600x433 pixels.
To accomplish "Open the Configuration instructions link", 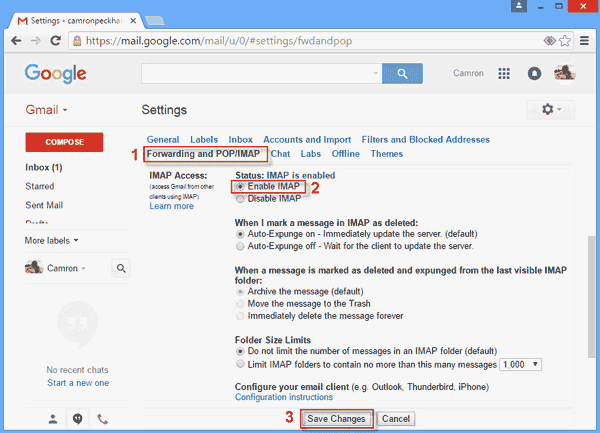I will point(284,397).
